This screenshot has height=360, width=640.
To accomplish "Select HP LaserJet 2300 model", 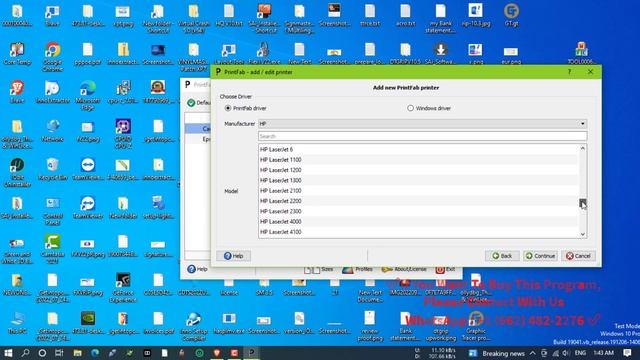I will coord(418,211).
